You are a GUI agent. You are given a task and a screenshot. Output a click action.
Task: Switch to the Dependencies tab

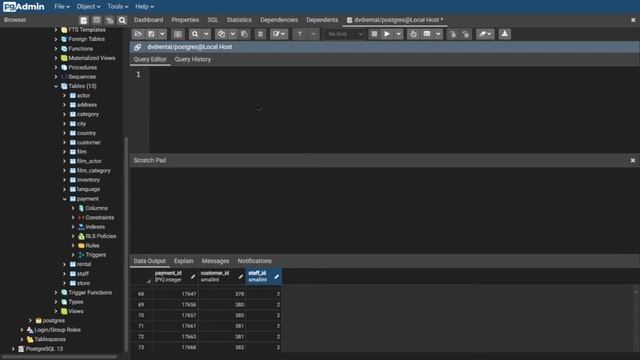tap(279, 20)
